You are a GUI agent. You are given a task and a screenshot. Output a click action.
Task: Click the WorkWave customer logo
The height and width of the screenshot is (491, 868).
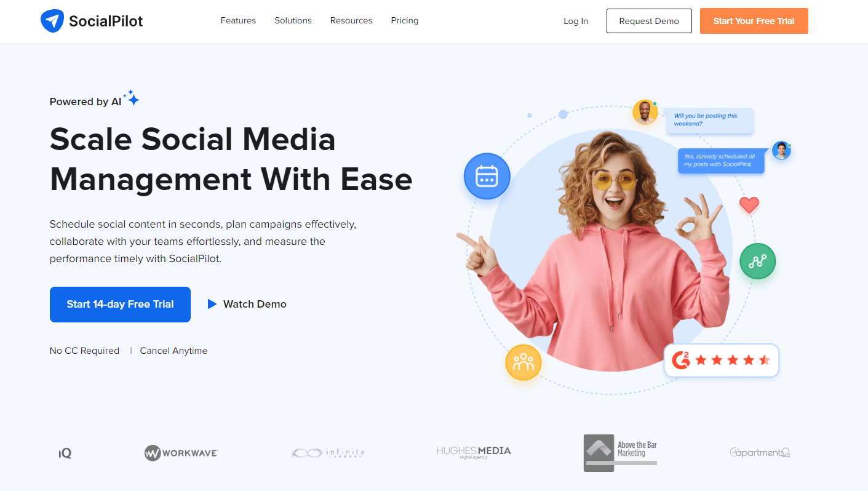181,453
